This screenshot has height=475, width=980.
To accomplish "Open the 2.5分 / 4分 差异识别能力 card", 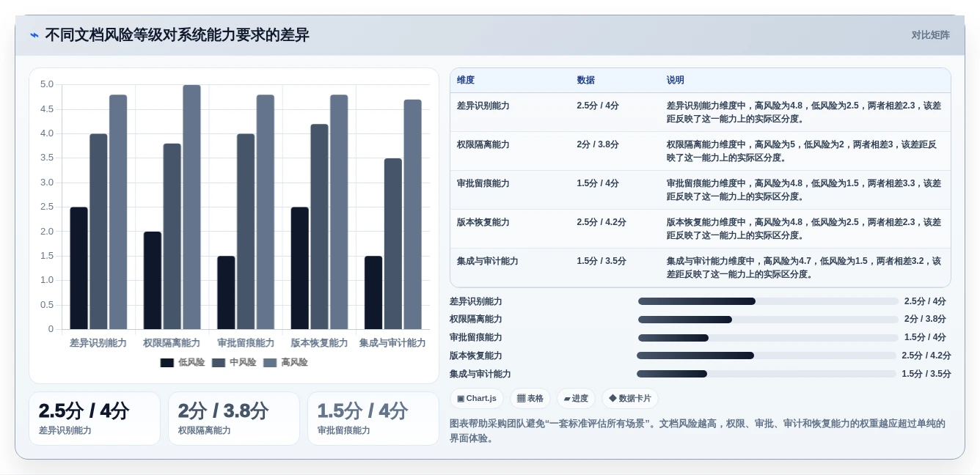I will (95, 419).
